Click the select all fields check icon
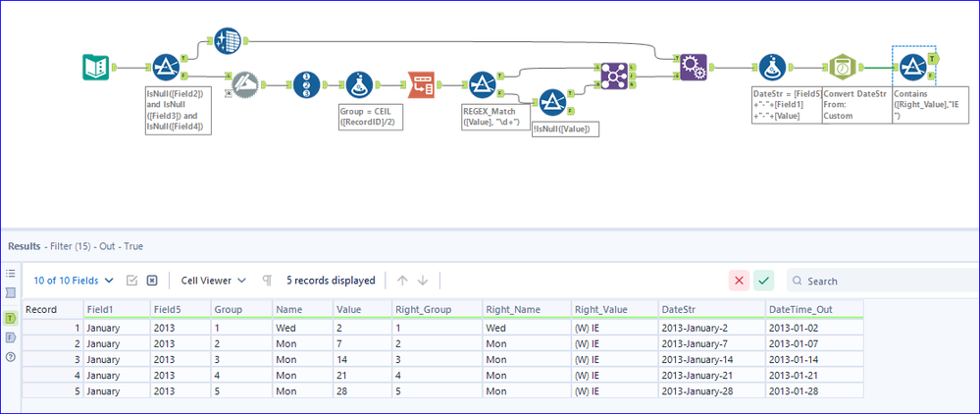 point(131,281)
